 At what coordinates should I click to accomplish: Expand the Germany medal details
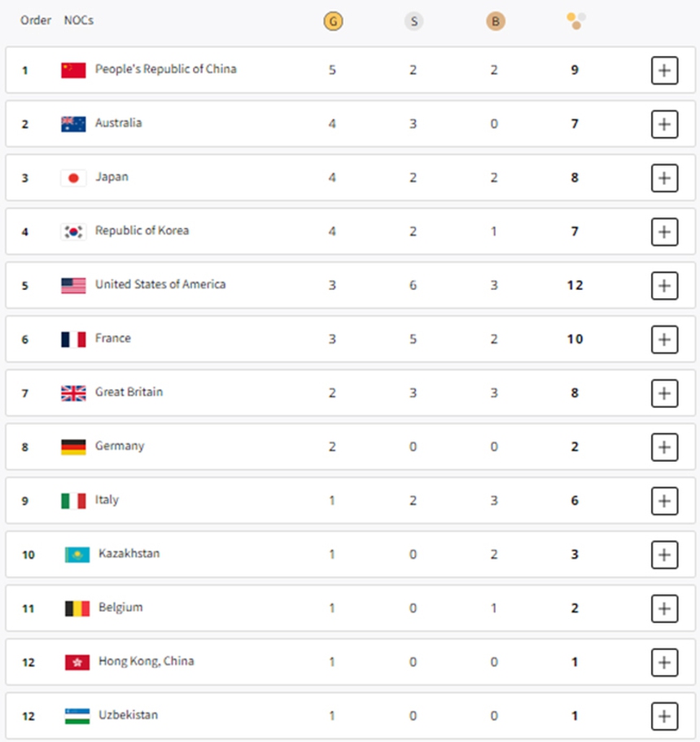point(665,446)
